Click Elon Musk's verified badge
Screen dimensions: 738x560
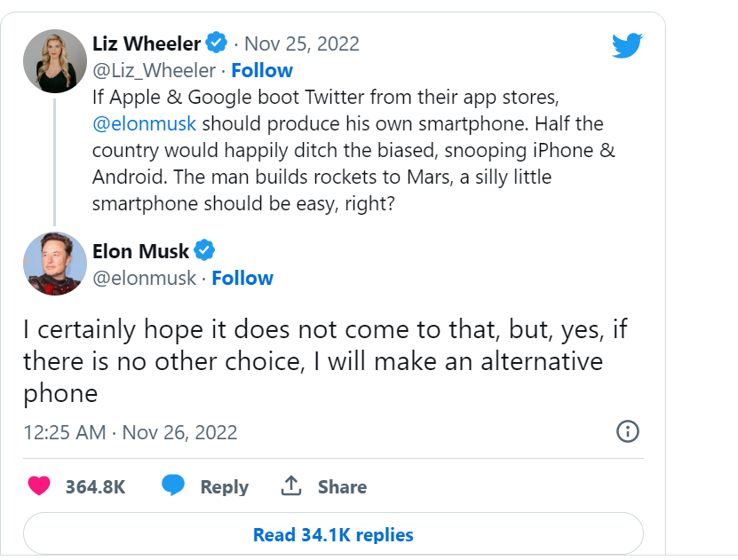point(204,251)
